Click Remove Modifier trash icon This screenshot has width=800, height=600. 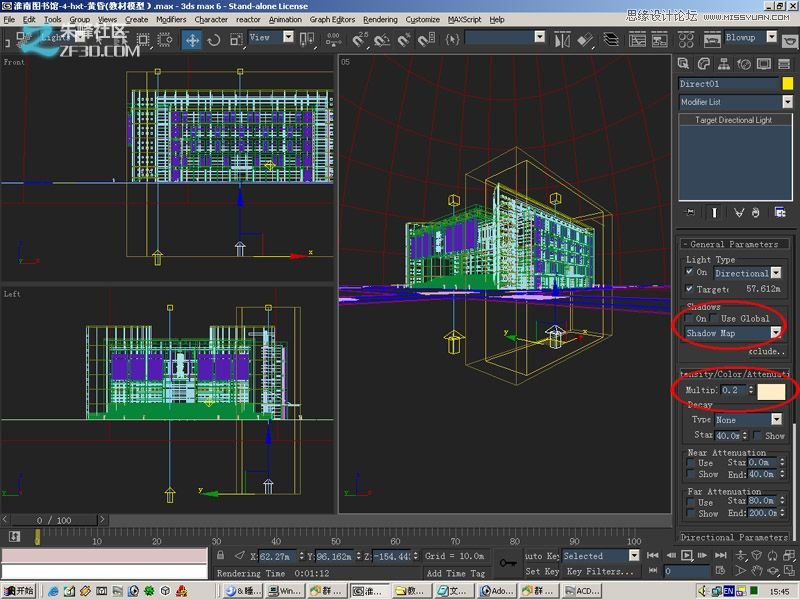point(757,212)
